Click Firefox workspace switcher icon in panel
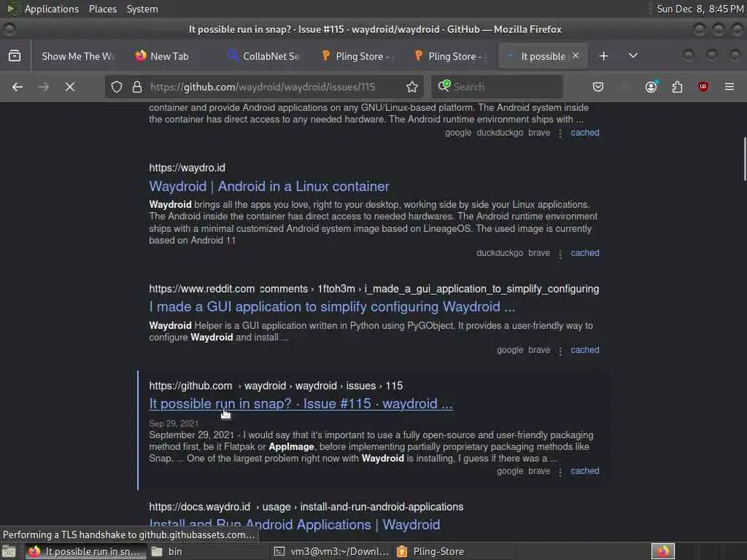The height and width of the screenshot is (560, 747). (x=662, y=551)
